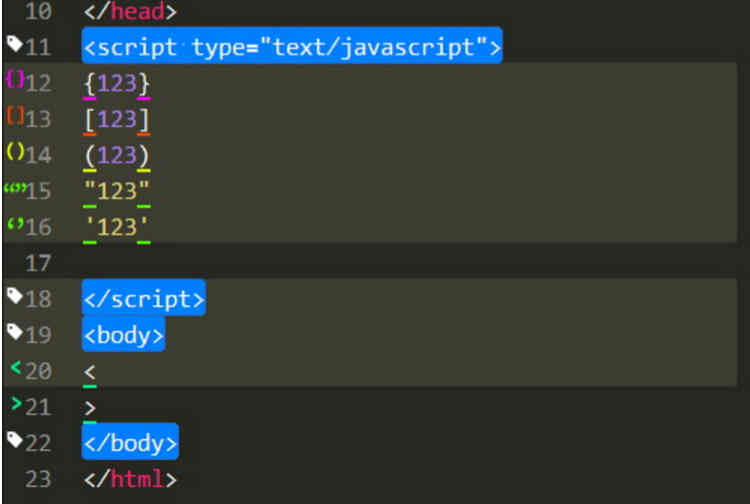Click the </head> closing tag text
Image resolution: width=750 pixels, height=504 pixels.
pos(130,11)
